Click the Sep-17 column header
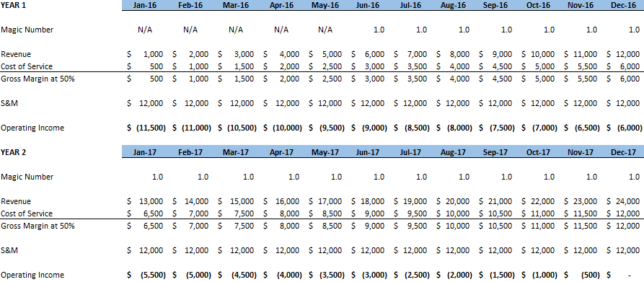 pyautogui.click(x=495, y=152)
